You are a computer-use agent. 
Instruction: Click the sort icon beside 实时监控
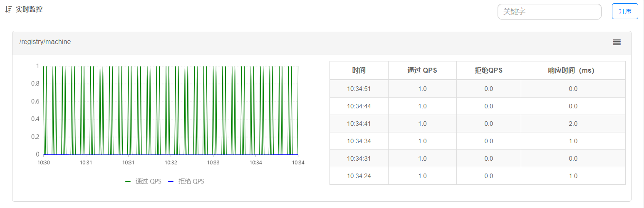coord(8,9)
